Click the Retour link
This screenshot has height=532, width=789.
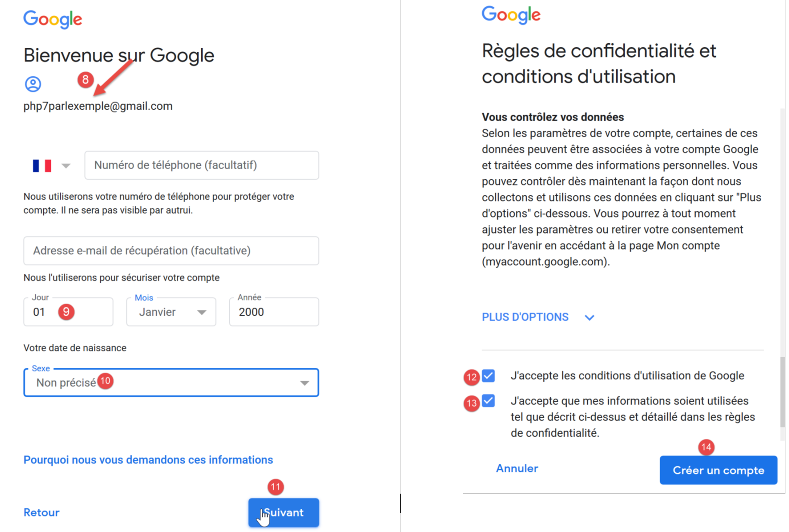click(42, 512)
